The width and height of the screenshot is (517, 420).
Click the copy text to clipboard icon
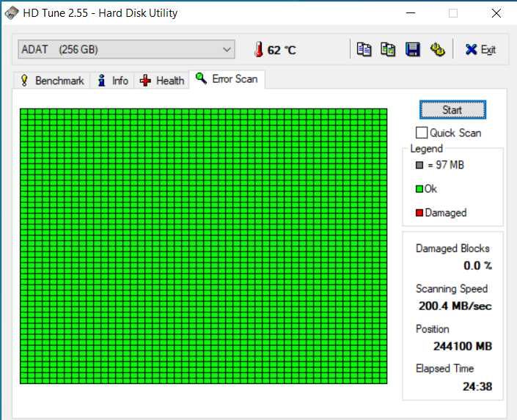pos(364,50)
